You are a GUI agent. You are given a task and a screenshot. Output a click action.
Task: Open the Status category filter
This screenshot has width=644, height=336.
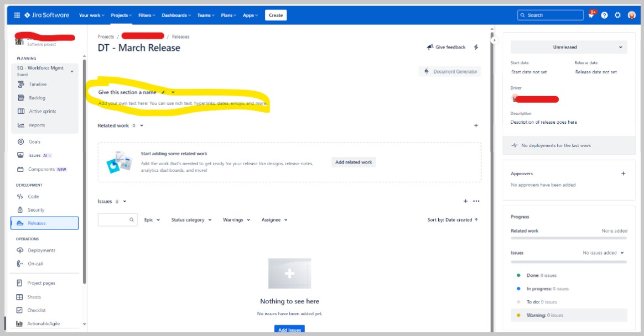[190, 219]
